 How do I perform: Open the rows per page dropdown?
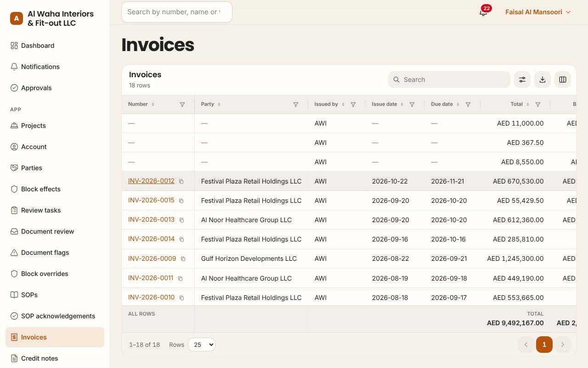click(202, 345)
